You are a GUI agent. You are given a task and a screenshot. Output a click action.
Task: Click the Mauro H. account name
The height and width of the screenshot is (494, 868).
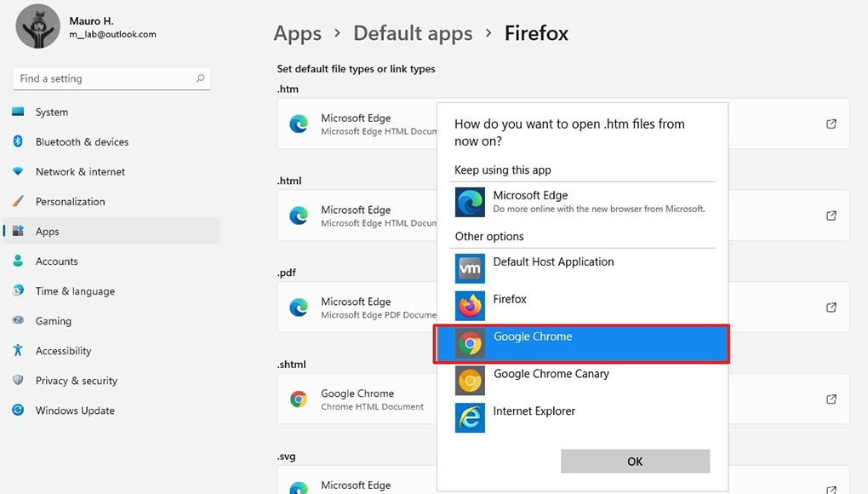click(91, 21)
